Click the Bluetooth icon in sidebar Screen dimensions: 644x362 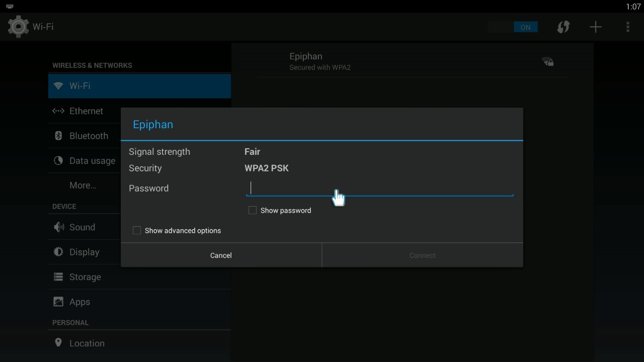click(x=58, y=136)
